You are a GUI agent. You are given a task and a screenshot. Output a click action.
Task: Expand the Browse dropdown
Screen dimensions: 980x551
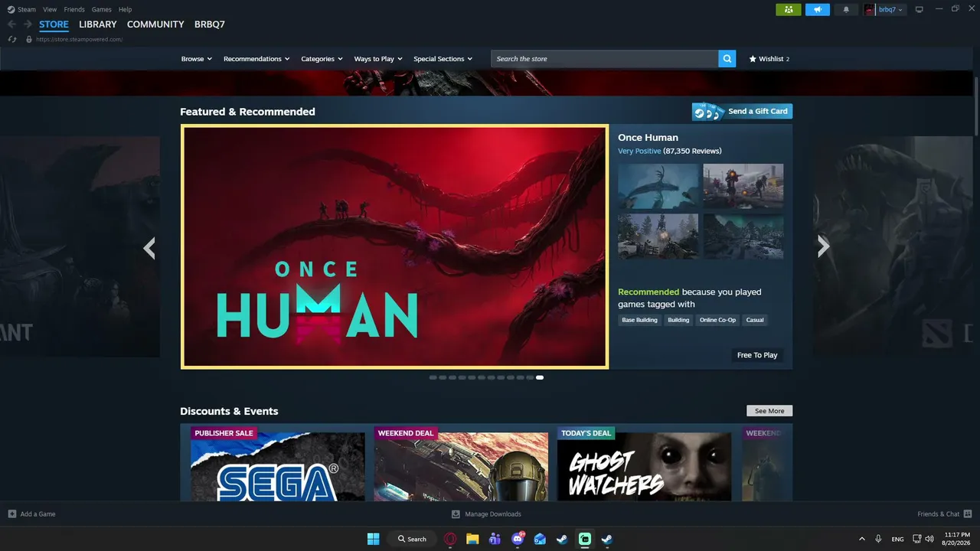[x=197, y=59]
